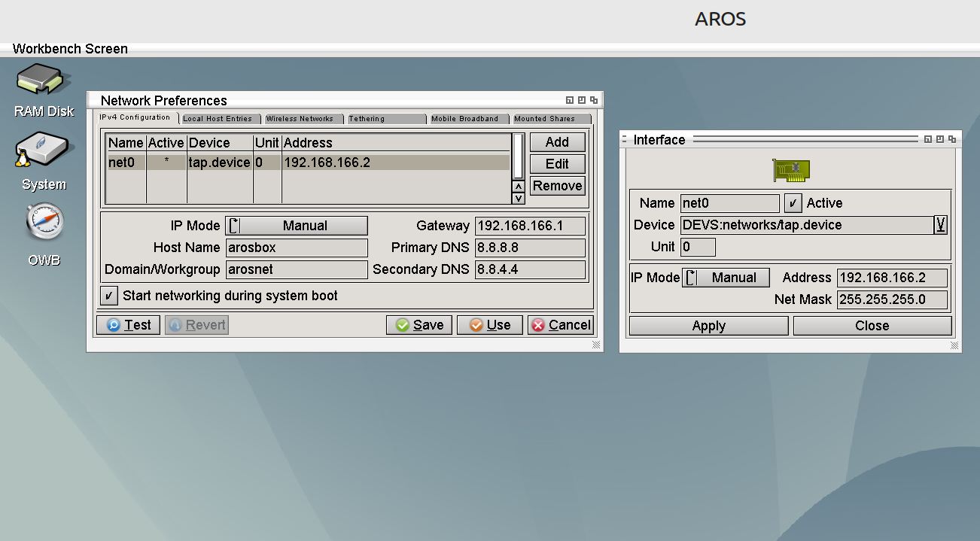Click the Host Name field
The height and width of the screenshot is (541, 980).
point(297,248)
